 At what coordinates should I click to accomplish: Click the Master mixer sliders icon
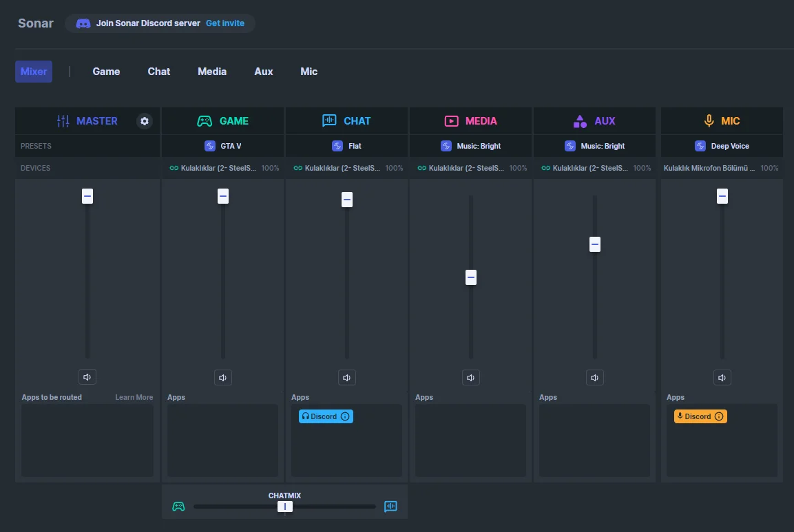click(63, 121)
